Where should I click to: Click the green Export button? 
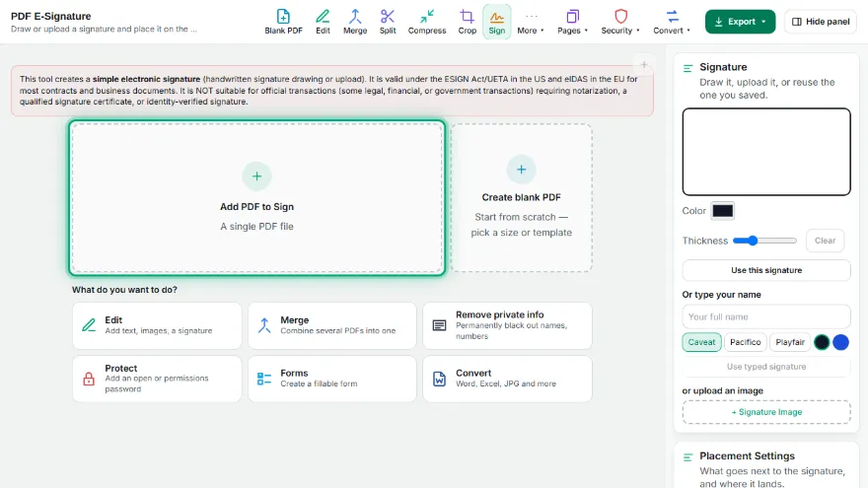click(740, 22)
